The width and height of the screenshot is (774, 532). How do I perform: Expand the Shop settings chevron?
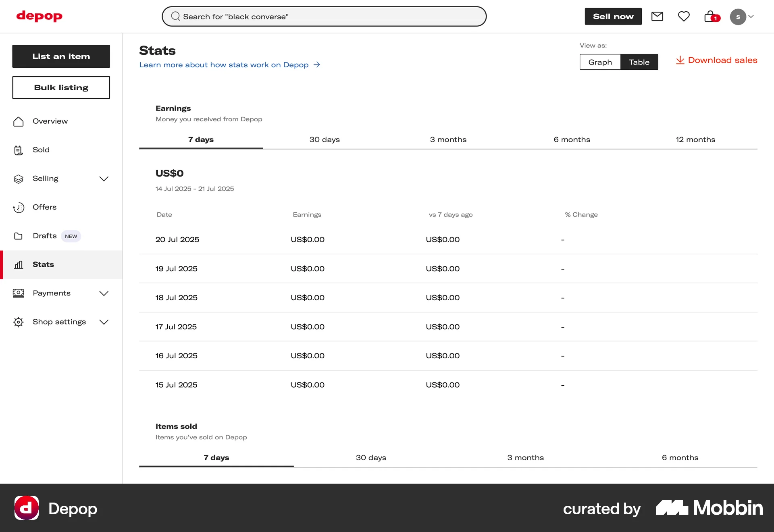(104, 322)
